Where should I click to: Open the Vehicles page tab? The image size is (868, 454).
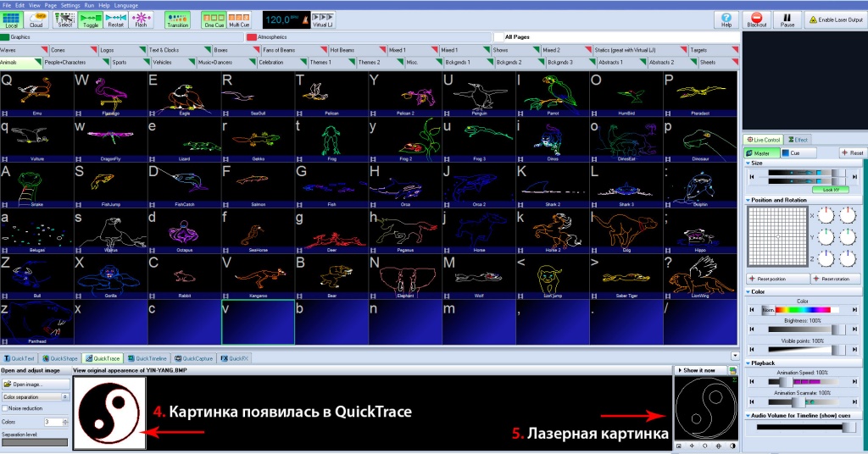point(173,63)
